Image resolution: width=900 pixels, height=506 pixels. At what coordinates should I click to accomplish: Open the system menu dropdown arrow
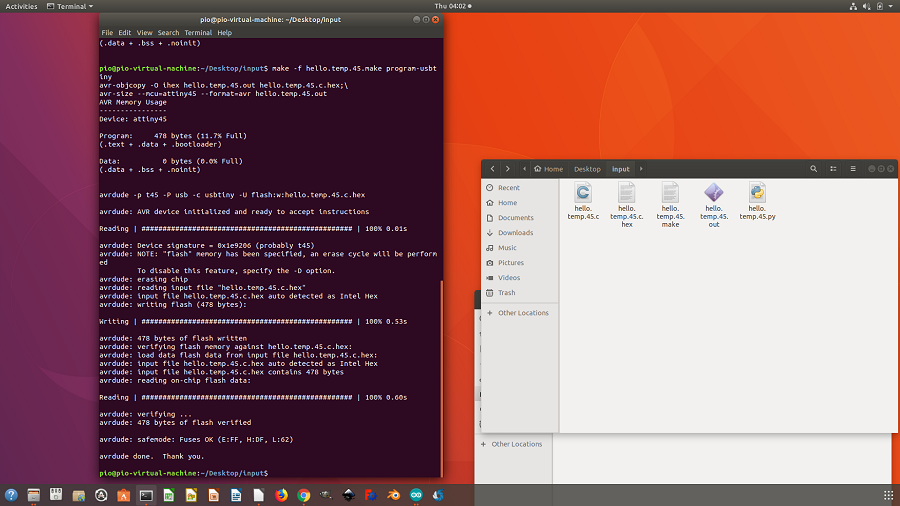point(891,6)
